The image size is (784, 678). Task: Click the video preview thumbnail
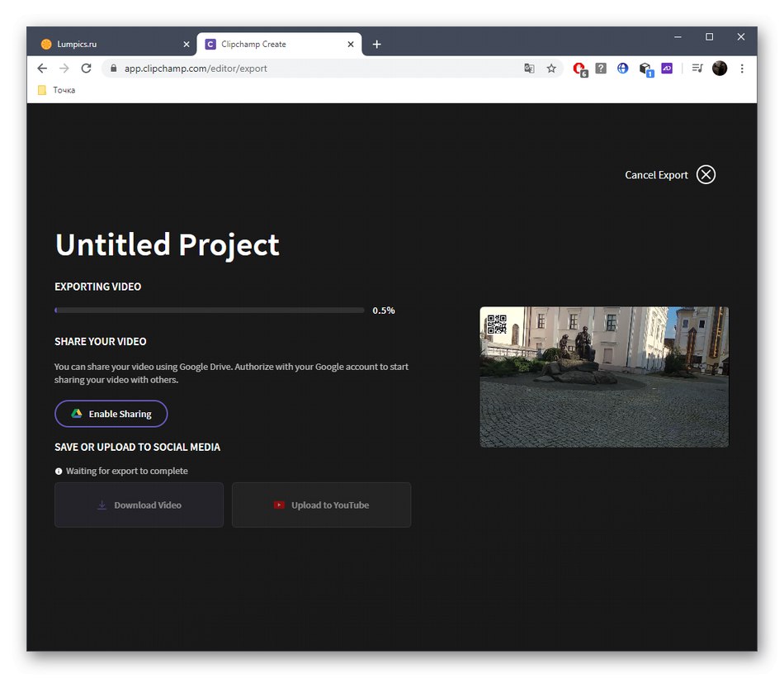[x=604, y=377]
